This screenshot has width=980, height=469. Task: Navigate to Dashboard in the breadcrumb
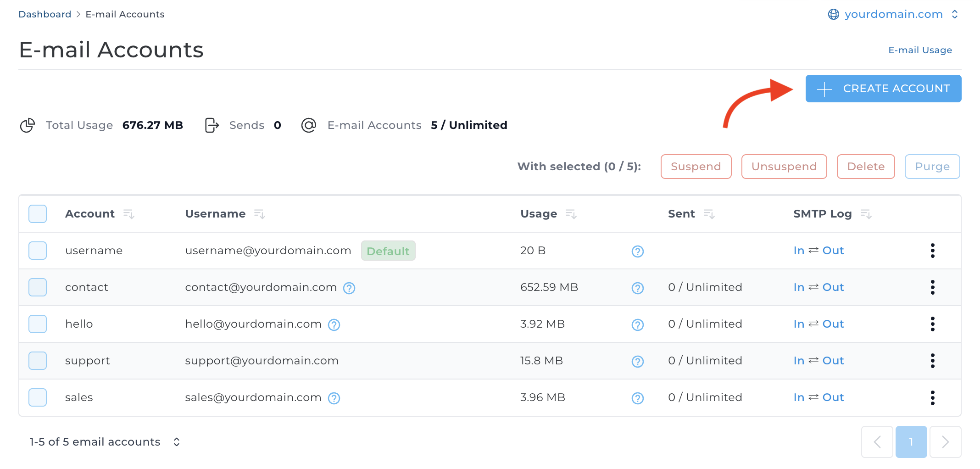[45, 14]
